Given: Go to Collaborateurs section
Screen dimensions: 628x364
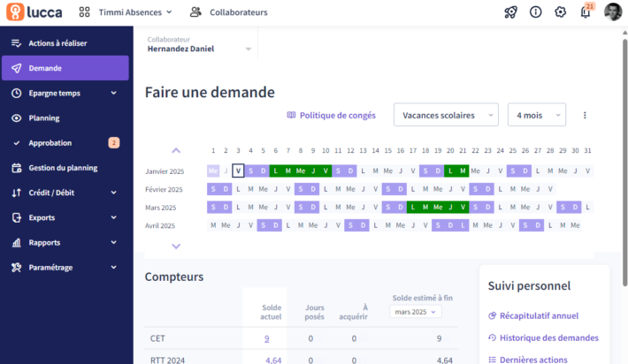Looking at the screenshot, I should pyautogui.click(x=238, y=12).
